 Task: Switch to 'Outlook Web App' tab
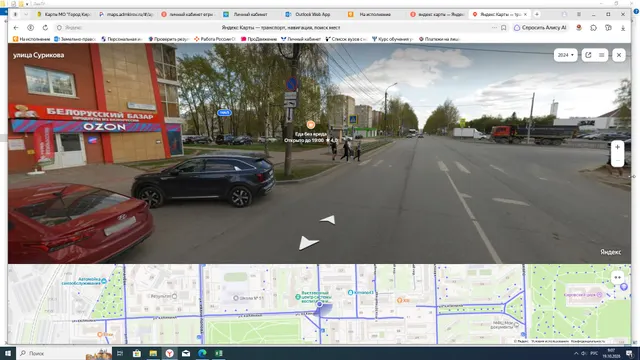313,14
